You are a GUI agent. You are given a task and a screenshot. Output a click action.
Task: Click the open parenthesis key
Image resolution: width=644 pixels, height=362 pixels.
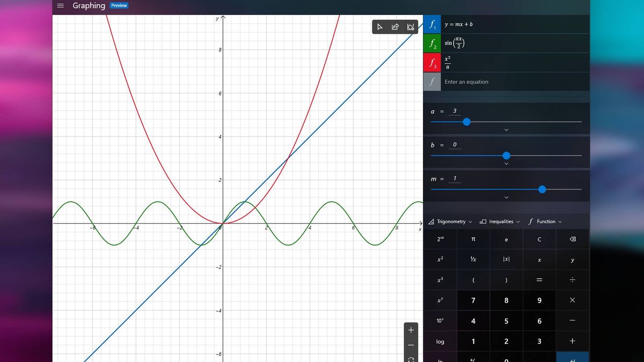473,280
